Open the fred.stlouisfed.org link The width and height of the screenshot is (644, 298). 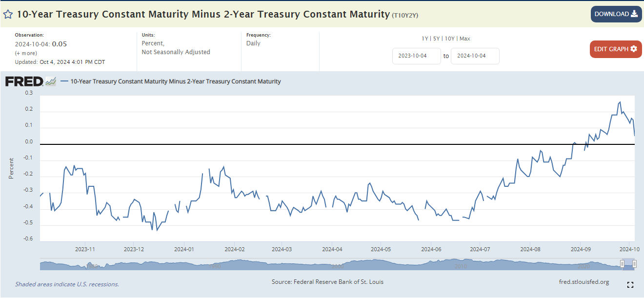(584, 282)
